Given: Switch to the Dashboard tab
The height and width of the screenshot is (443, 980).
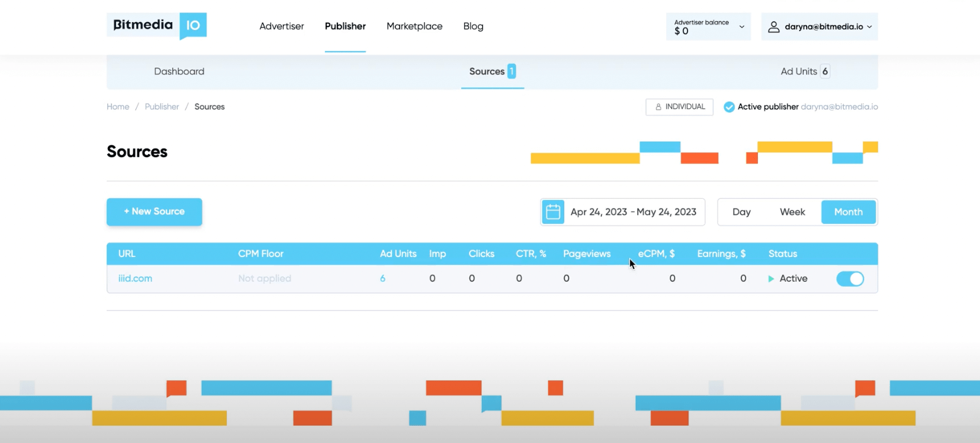Looking at the screenshot, I should pos(179,72).
